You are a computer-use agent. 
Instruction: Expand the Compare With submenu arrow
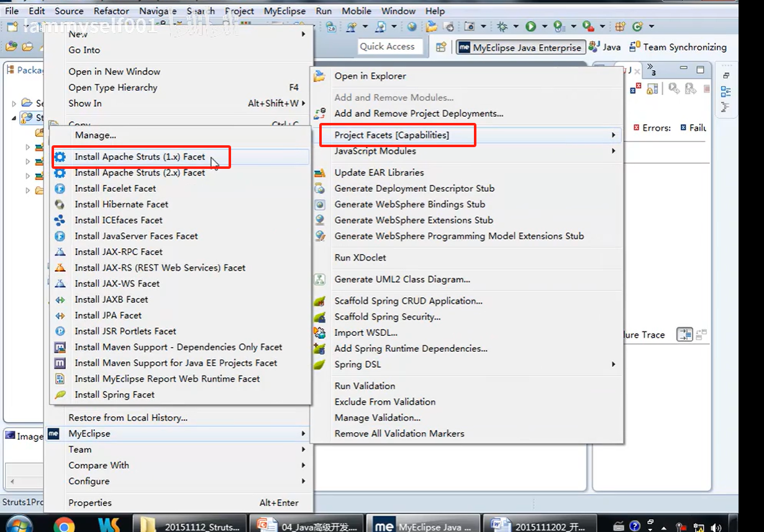point(304,465)
